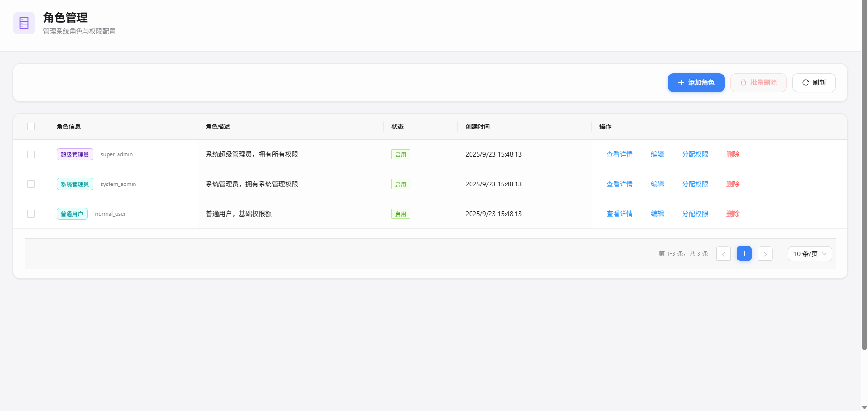This screenshot has width=868, height=411.
Task: Click the super_admin role code text
Action: [117, 154]
